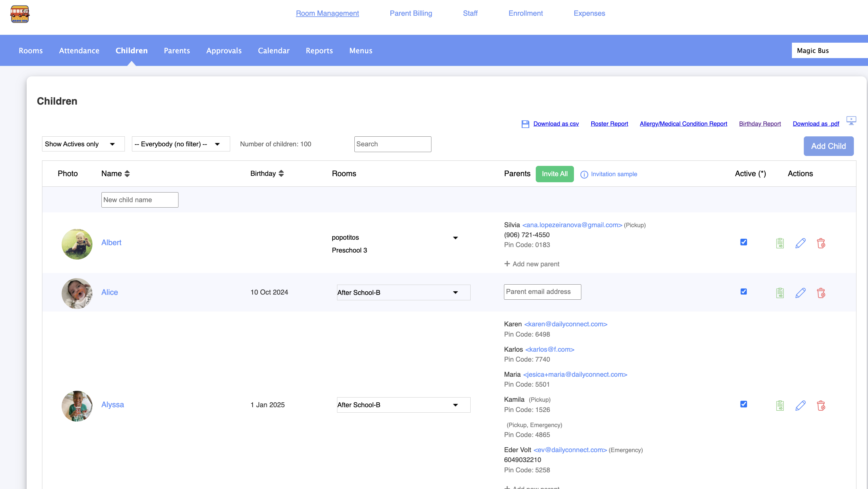Open the Parent Billing menu
Viewport: 868px width, 489px height.
(x=411, y=13)
